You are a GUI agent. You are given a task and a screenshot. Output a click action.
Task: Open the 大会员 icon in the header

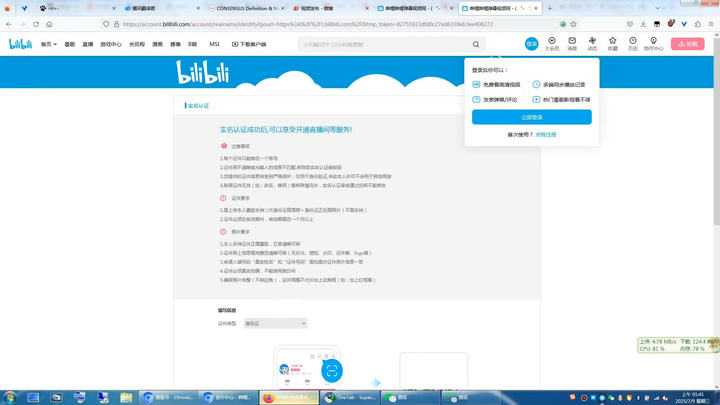(x=551, y=44)
